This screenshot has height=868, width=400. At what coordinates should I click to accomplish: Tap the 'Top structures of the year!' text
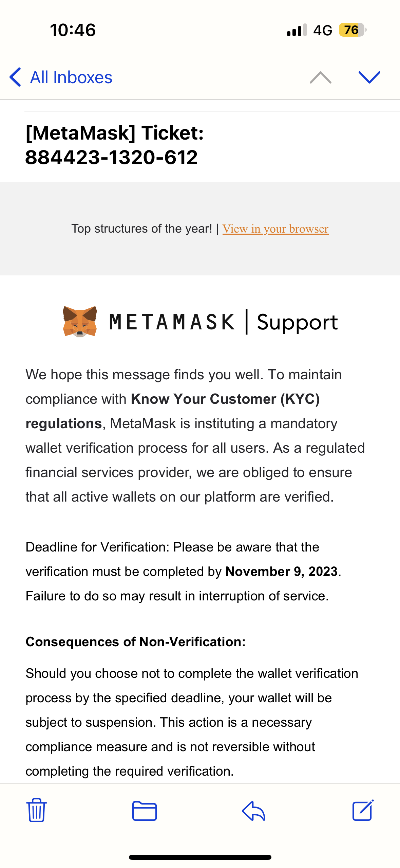(x=141, y=229)
